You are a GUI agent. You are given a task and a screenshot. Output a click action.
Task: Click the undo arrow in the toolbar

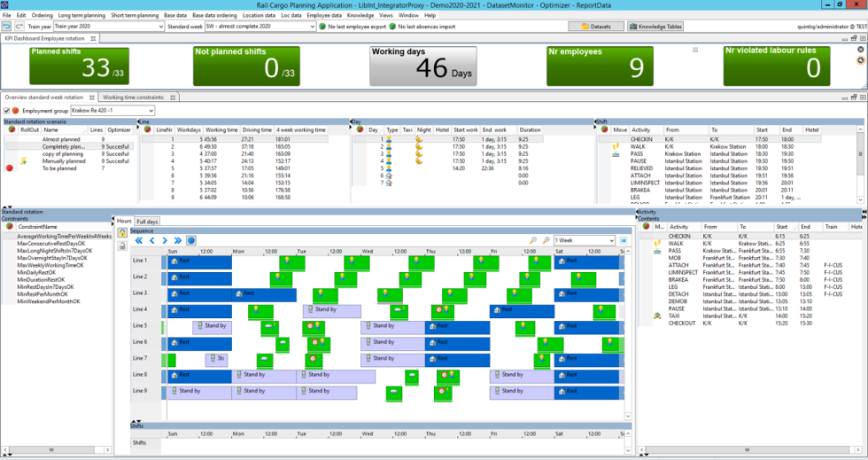(7, 26)
